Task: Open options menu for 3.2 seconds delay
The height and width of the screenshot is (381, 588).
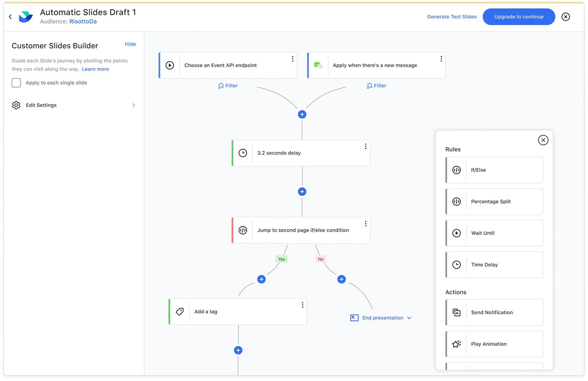Action: click(366, 146)
